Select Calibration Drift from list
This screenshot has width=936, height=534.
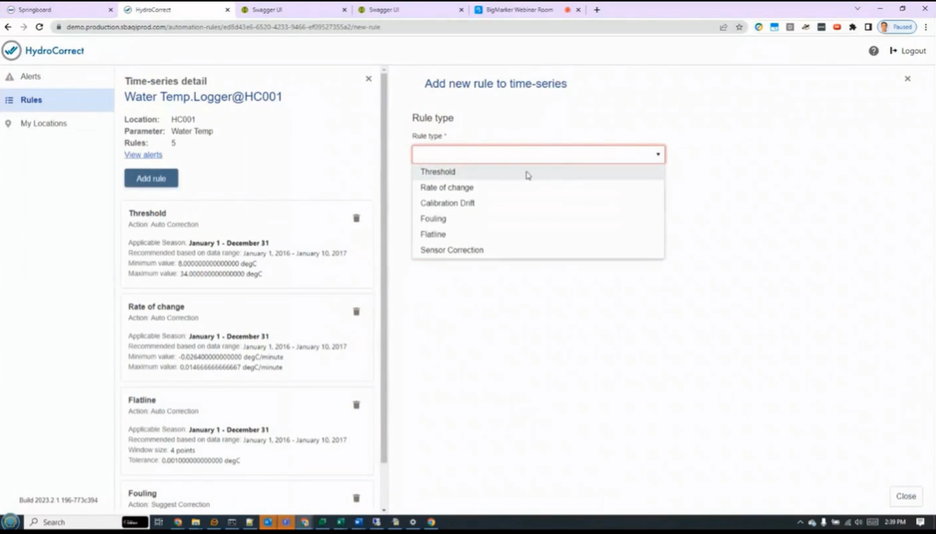click(x=538, y=203)
